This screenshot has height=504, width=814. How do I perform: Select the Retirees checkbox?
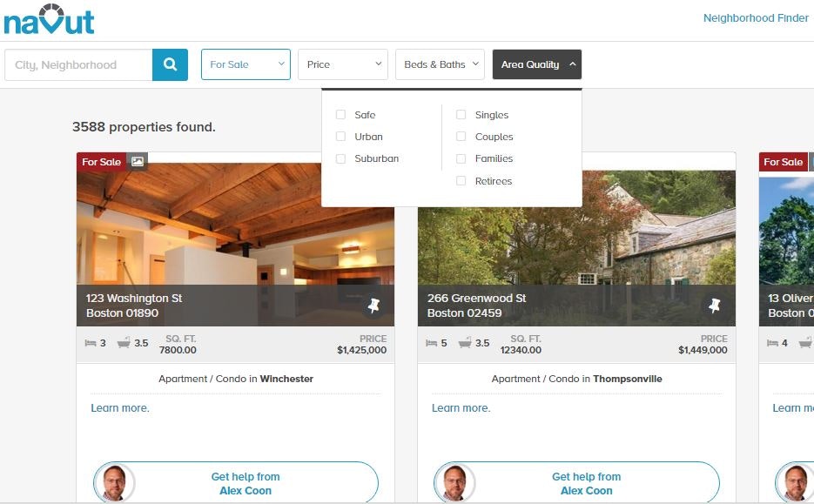[461, 181]
